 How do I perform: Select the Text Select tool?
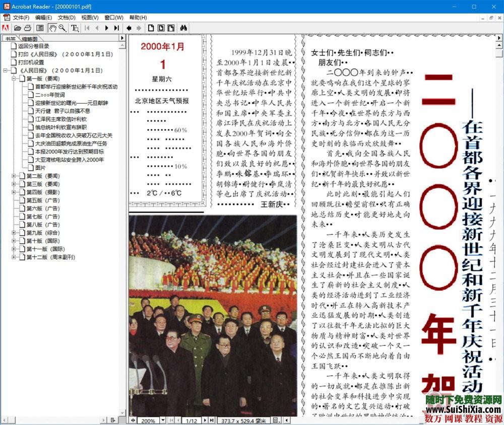coord(75,28)
